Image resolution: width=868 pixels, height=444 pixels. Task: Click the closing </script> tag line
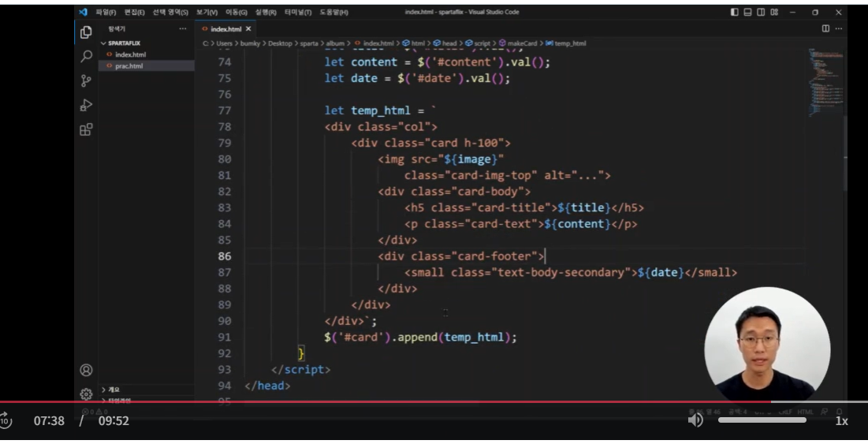tap(300, 370)
